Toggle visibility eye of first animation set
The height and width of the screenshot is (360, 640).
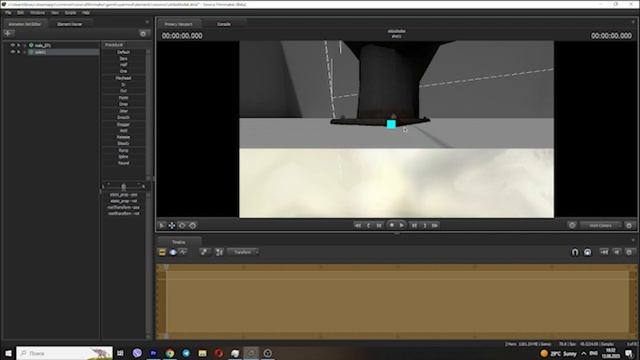(13, 45)
